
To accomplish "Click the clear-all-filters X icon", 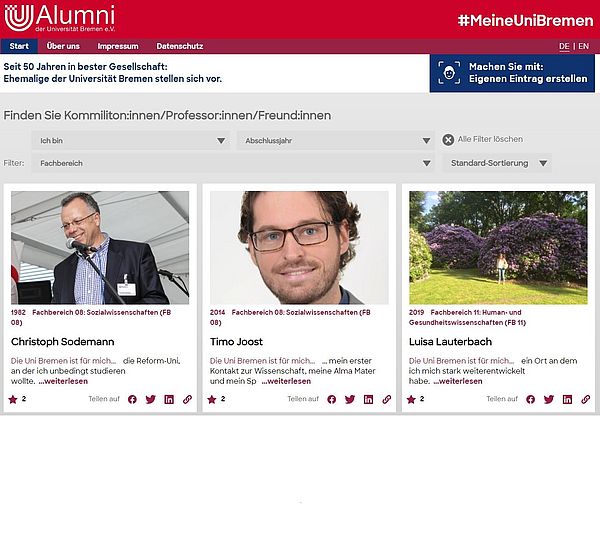I will (448, 140).
